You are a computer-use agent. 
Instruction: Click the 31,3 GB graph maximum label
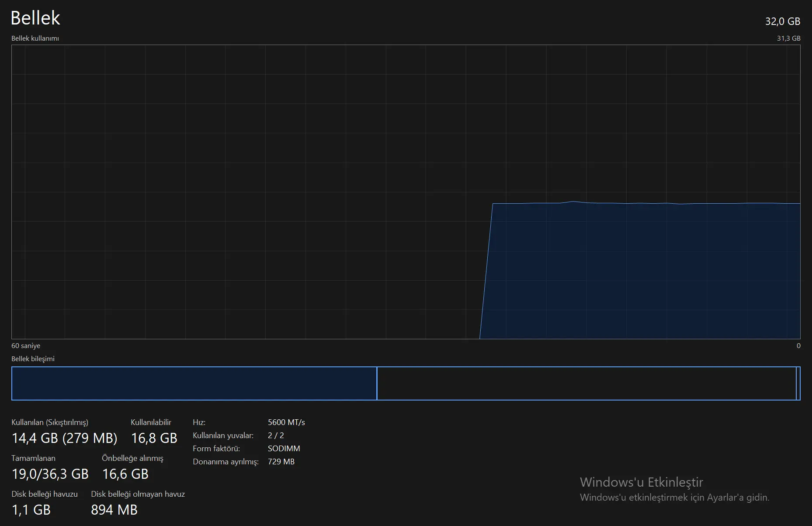pyautogui.click(x=788, y=38)
